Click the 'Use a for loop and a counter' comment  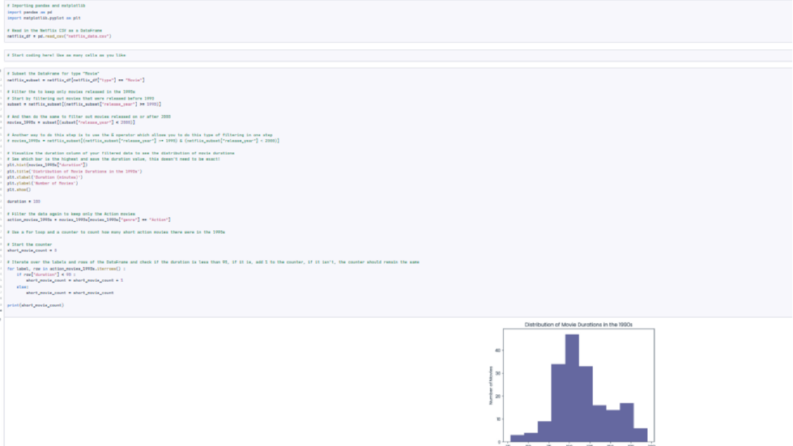coord(116,232)
